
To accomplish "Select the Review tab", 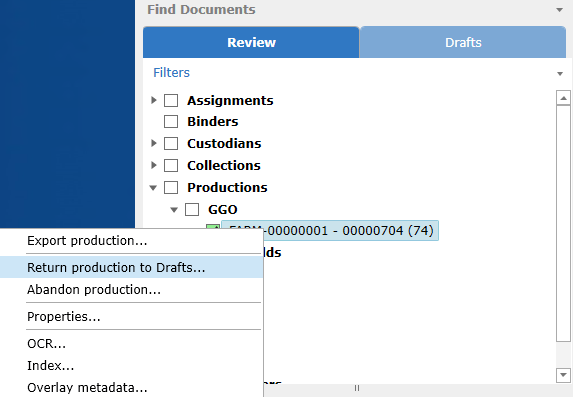I will pos(251,42).
